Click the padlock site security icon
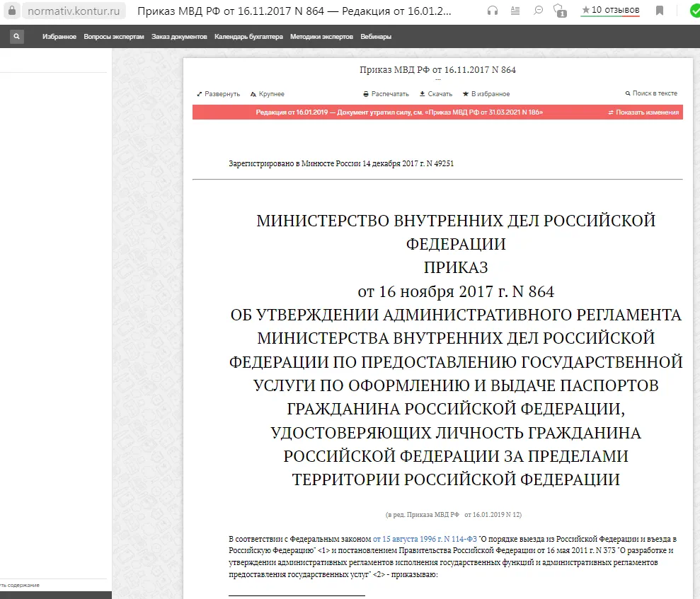This screenshot has width=700, height=599. coord(11,11)
